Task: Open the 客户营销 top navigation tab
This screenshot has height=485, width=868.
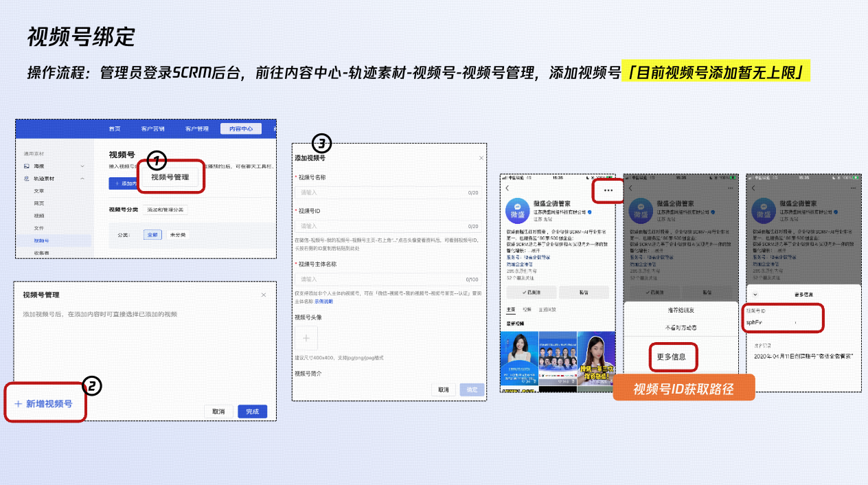Action: [x=153, y=128]
